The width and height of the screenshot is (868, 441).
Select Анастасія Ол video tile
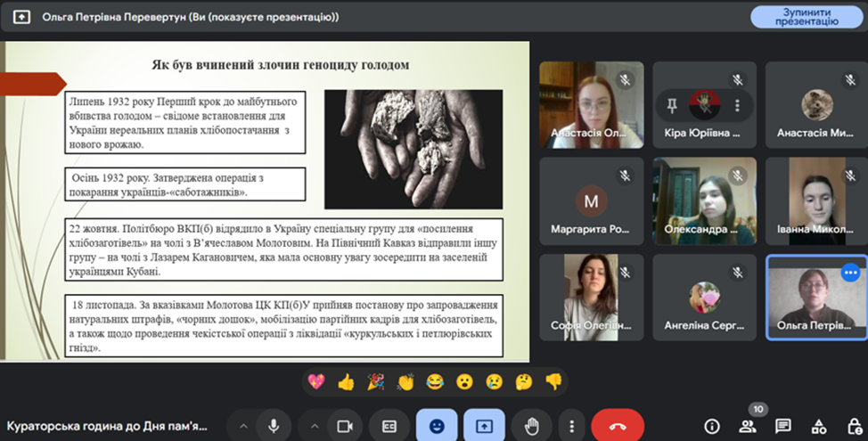592,104
